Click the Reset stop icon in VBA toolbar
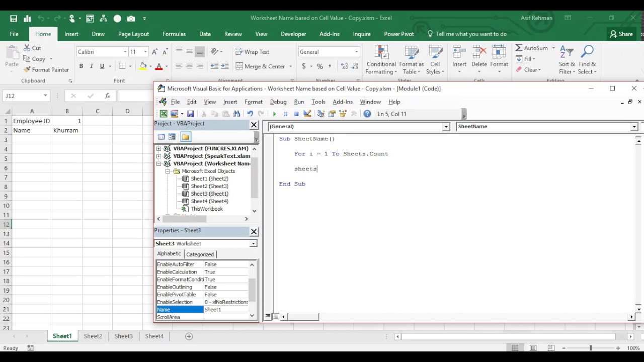Image resolution: width=644 pixels, height=362 pixels. [296, 114]
